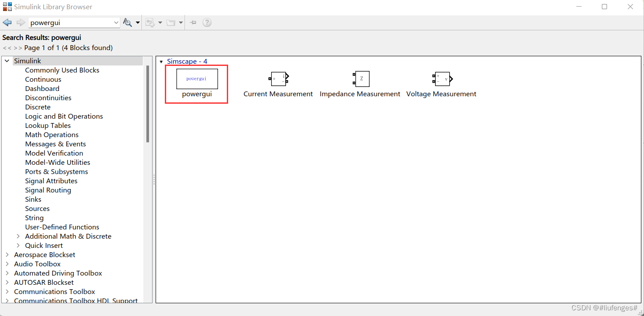644x316 pixels.
Task: Select AUTOSAR Blockset tree item
Action: click(44, 283)
